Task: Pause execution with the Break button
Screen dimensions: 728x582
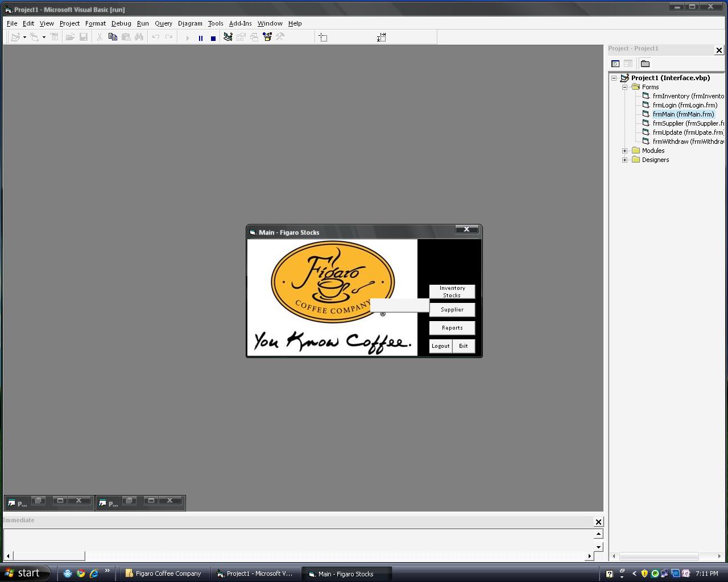Action: pyautogui.click(x=200, y=38)
